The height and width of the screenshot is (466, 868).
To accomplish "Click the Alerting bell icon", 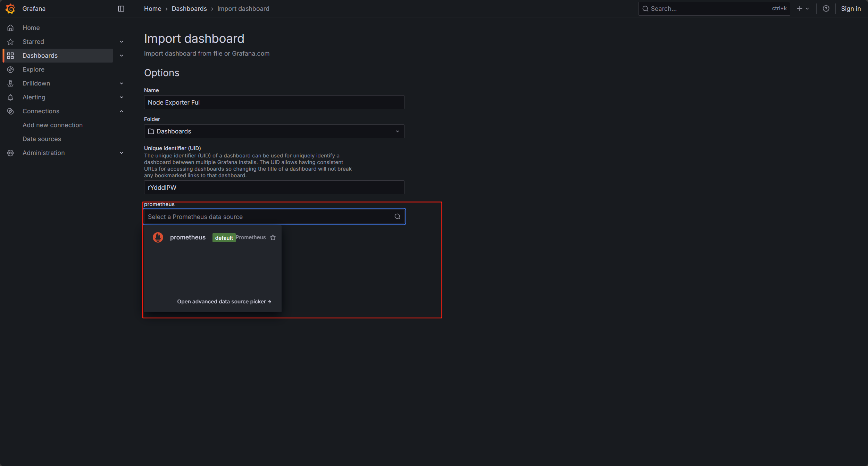I will tap(10, 97).
